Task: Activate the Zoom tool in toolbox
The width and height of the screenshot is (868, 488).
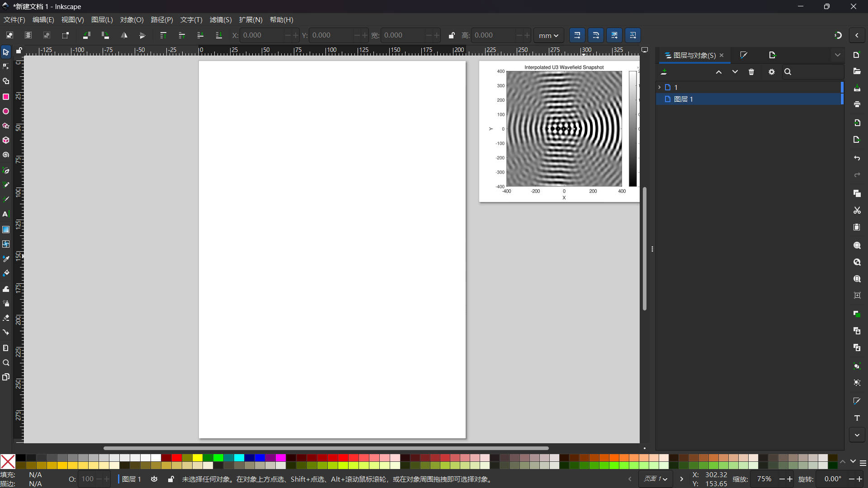Action: (6, 362)
